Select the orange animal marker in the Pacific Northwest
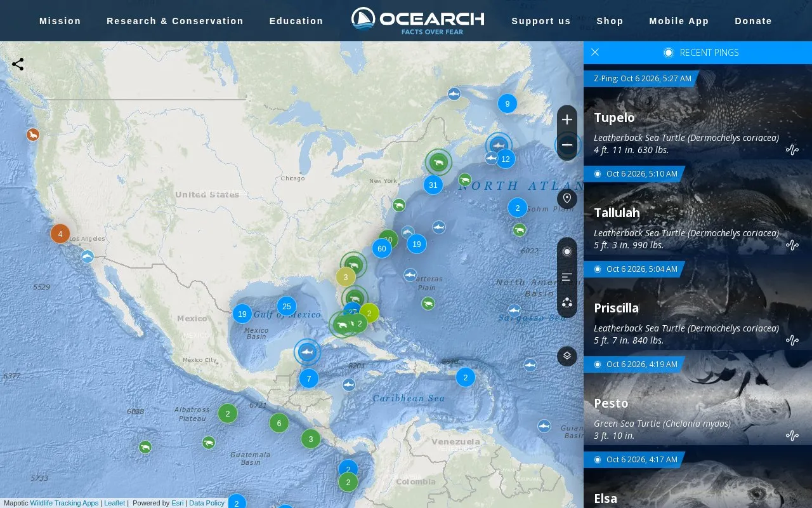Image resolution: width=812 pixels, height=508 pixels. [33, 135]
